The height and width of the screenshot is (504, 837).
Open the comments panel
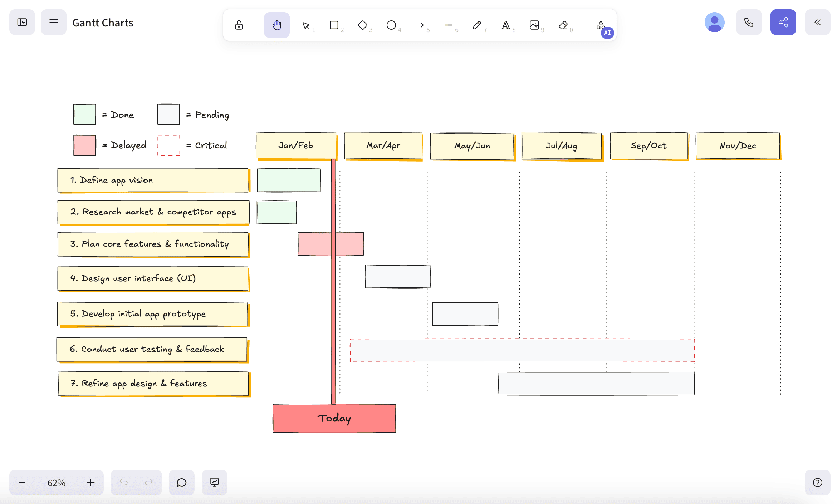181,482
